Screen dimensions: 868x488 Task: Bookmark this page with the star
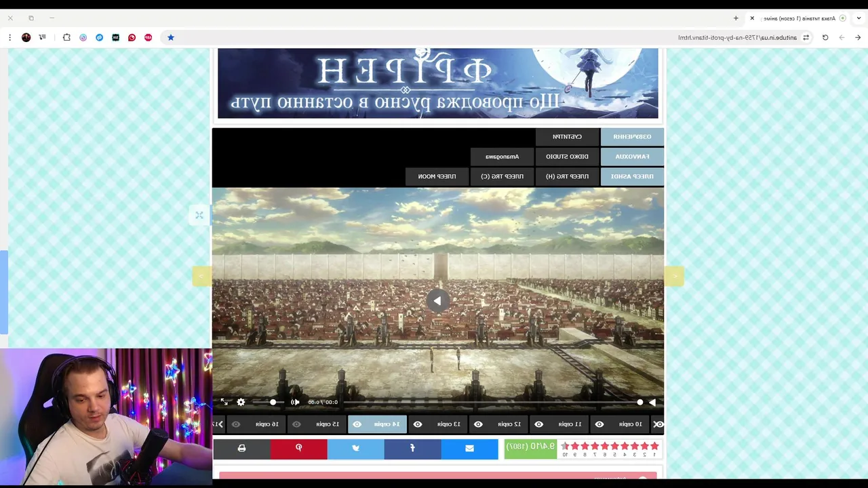[171, 37]
